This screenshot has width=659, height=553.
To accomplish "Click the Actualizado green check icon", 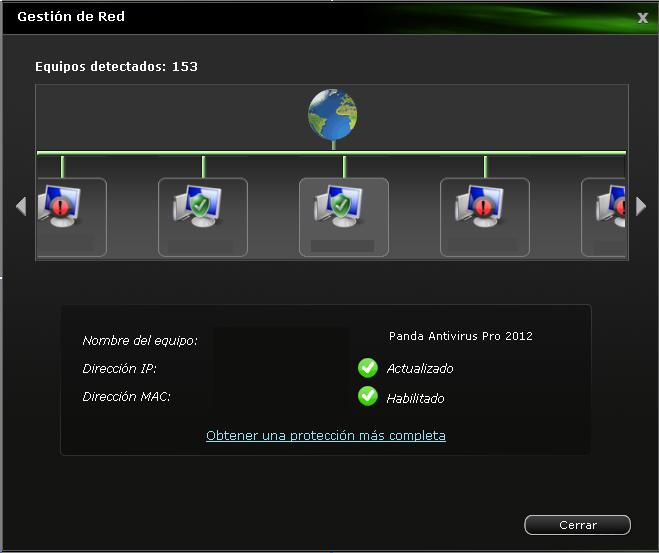I will (x=368, y=368).
